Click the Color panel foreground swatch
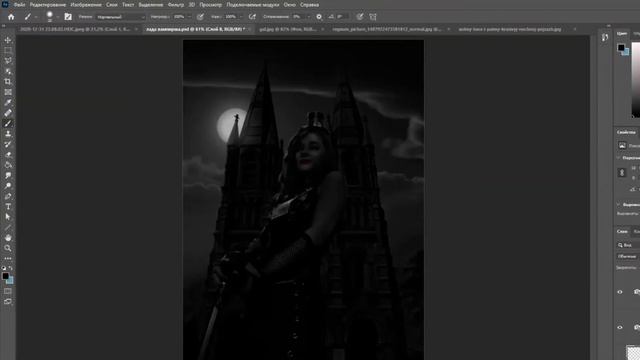 point(621,47)
